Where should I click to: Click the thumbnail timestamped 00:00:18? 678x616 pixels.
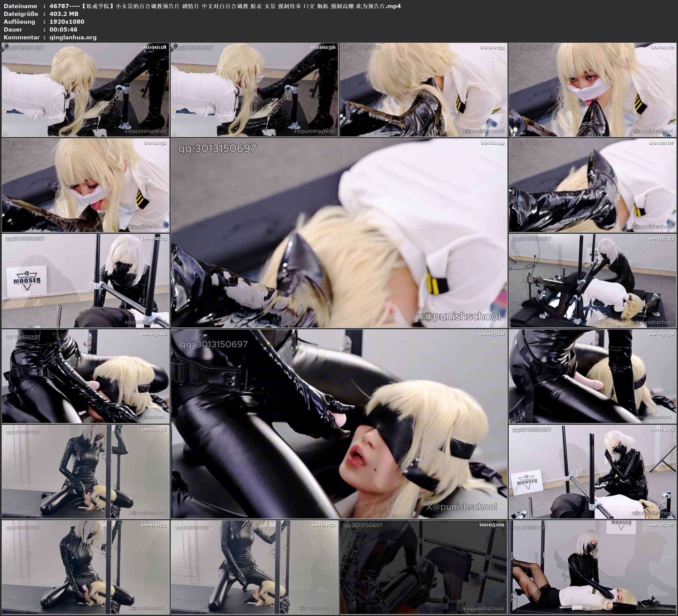85,89
